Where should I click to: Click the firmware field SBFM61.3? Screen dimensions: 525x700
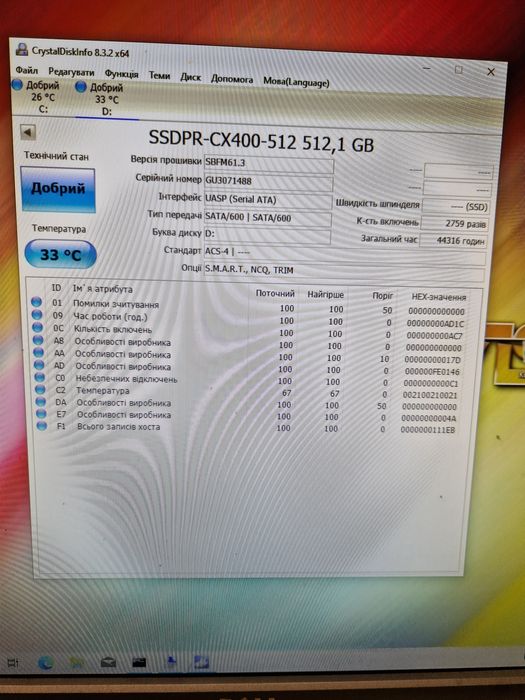coord(268,163)
